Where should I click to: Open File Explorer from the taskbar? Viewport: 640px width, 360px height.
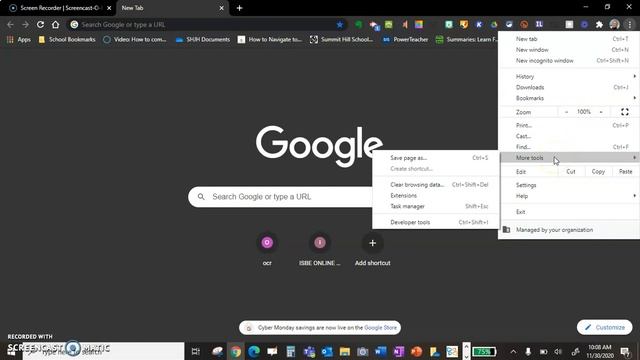pos(344,351)
